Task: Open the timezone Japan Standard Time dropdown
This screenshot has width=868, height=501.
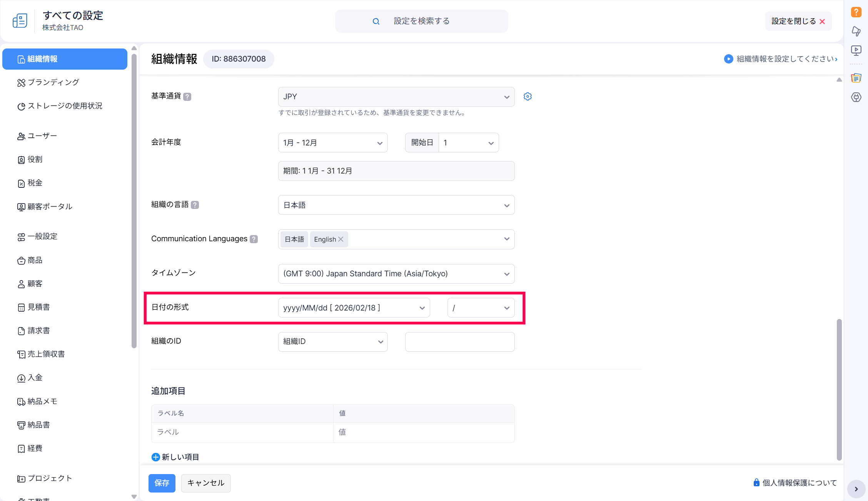Action: pyautogui.click(x=396, y=274)
